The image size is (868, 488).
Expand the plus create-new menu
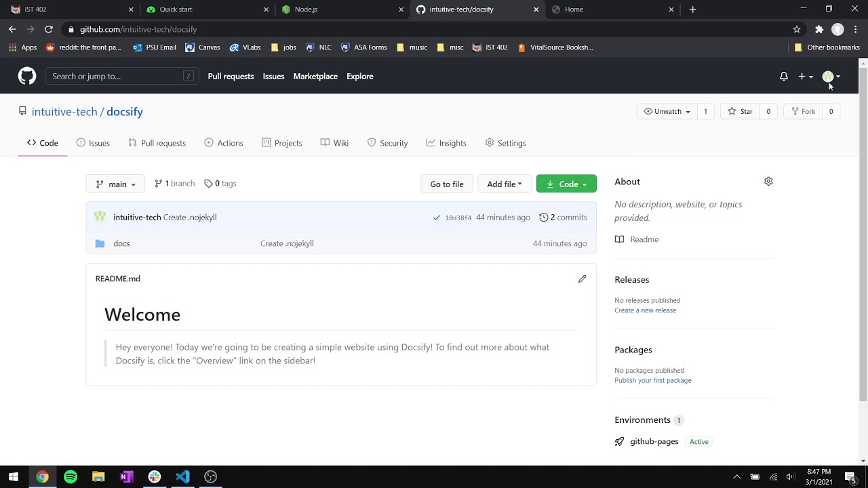805,77
